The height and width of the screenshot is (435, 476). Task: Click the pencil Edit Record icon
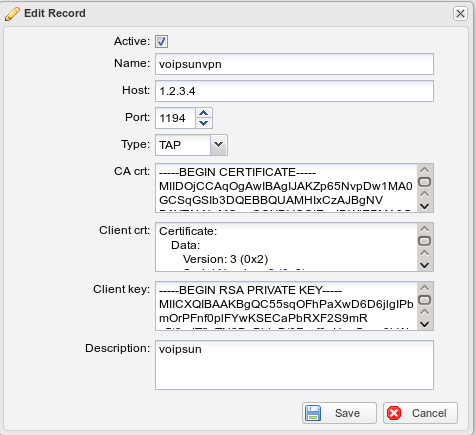(x=12, y=14)
